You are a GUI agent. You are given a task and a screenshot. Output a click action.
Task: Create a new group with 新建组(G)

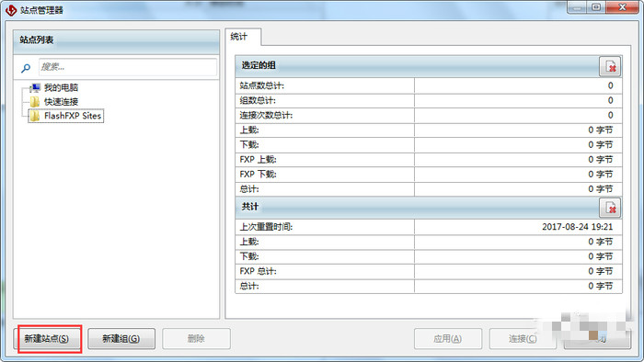pyautogui.click(x=121, y=339)
